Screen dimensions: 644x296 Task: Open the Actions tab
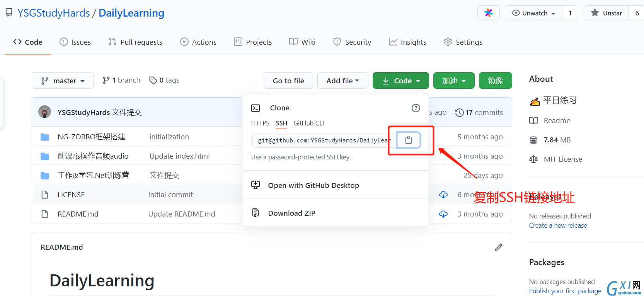point(198,42)
